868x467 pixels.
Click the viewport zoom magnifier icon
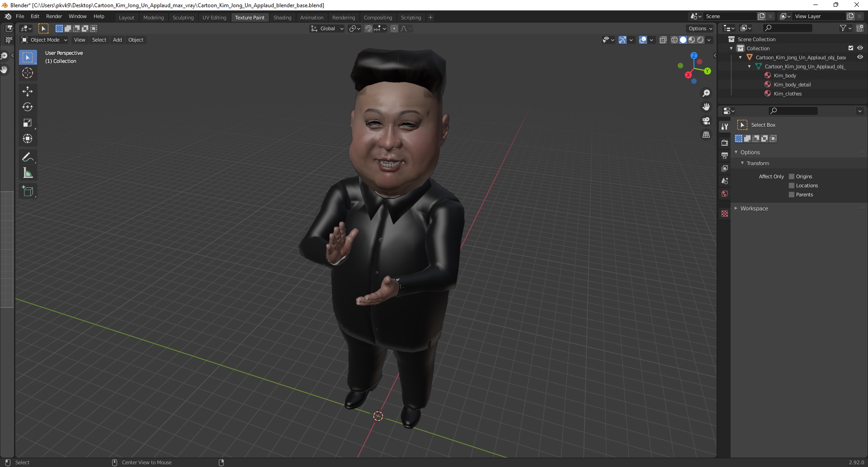pyautogui.click(x=706, y=93)
